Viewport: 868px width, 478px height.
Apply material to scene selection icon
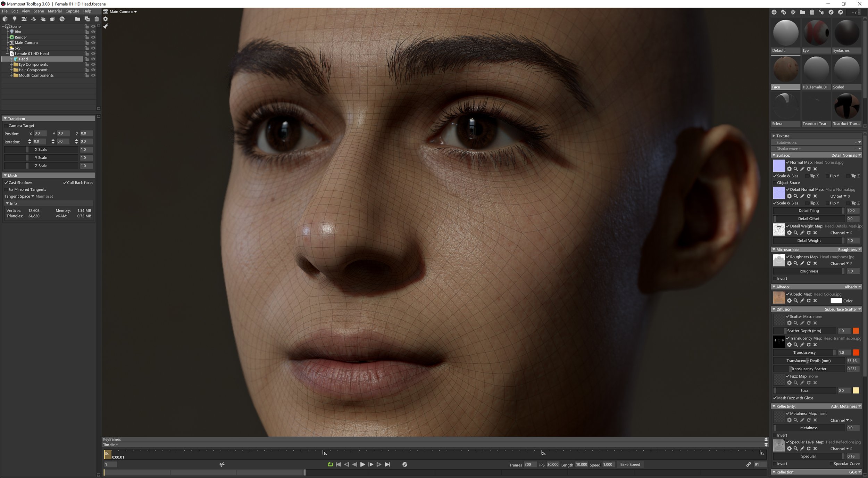tap(821, 12)
